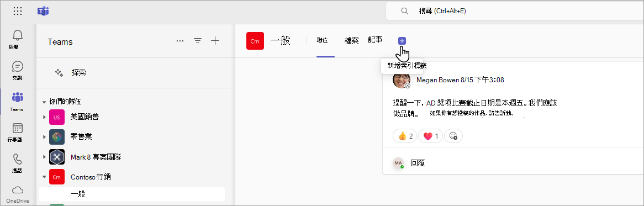Click the 美國銷售 US team avatar

pos(57,117)
